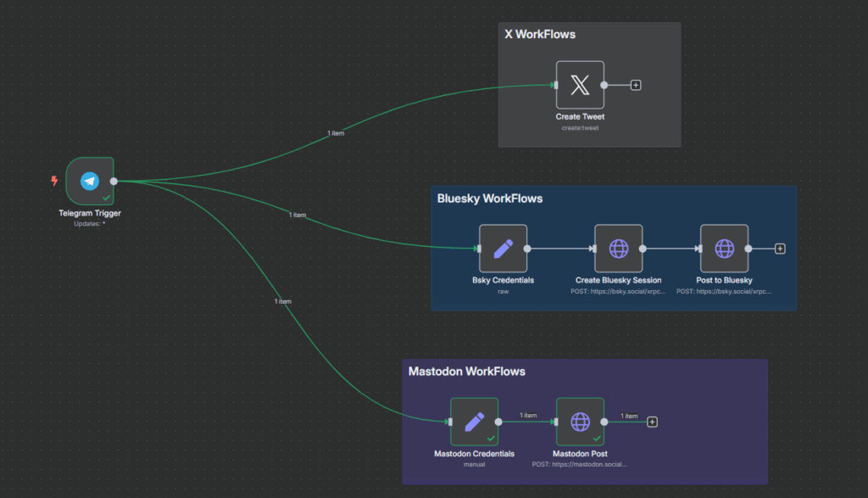The height and width of the screenshot is (498, 868).
Task: Click the 'Post to Bluesky' node label
Action: click(724, 280)
